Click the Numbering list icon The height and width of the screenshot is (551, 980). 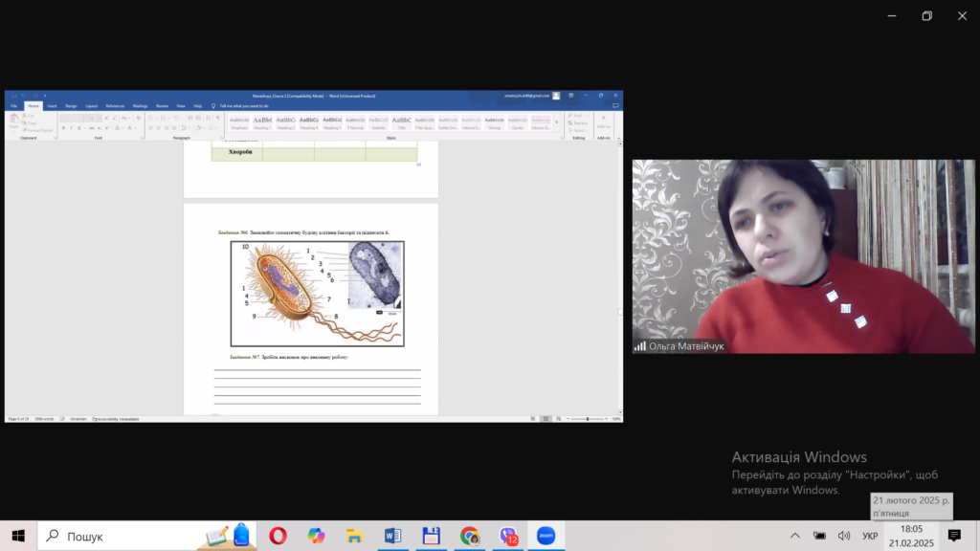[x=165, y=118]
